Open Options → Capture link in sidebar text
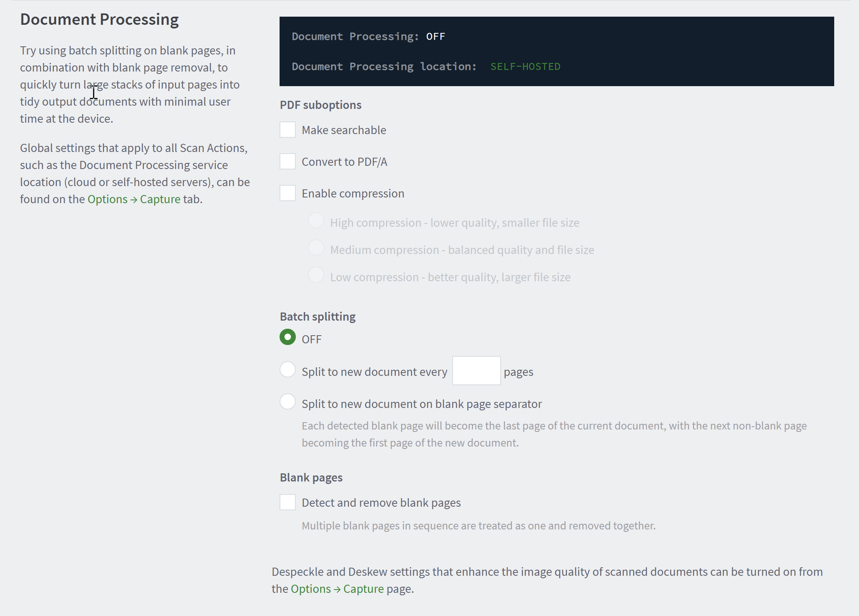 tap(134, 199)
